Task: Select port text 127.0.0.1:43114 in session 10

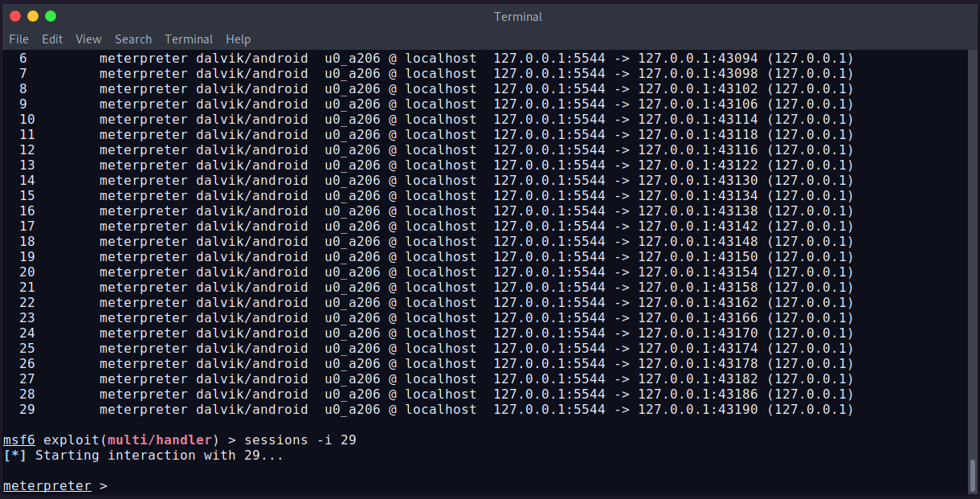Action: (698, 119)
